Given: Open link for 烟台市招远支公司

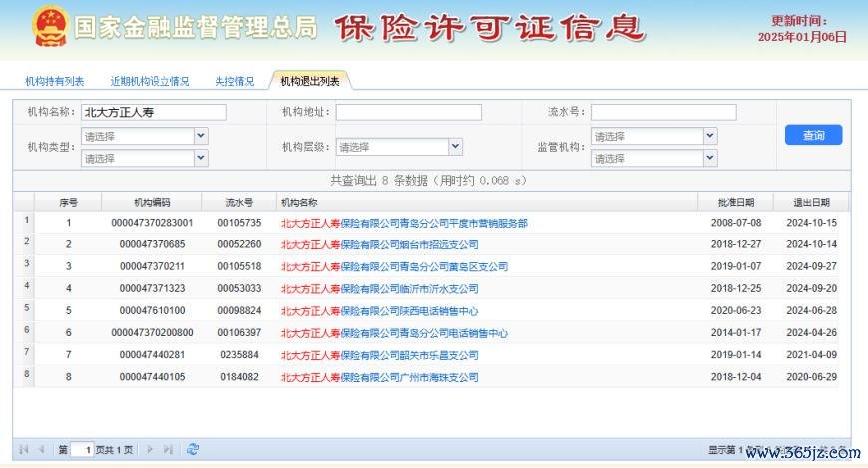Looking at the screenshot, I should tap(380, 244).
